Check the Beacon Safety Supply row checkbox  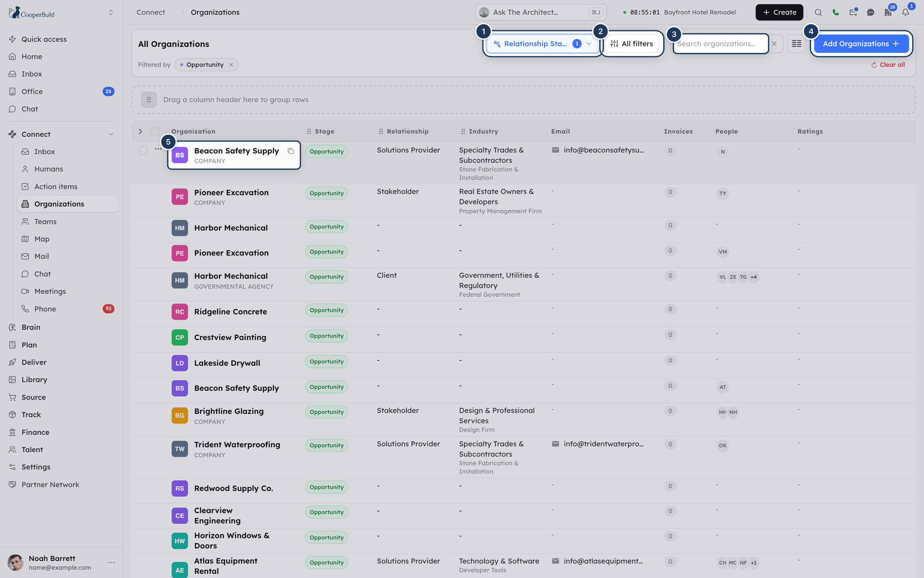[143, 150]
